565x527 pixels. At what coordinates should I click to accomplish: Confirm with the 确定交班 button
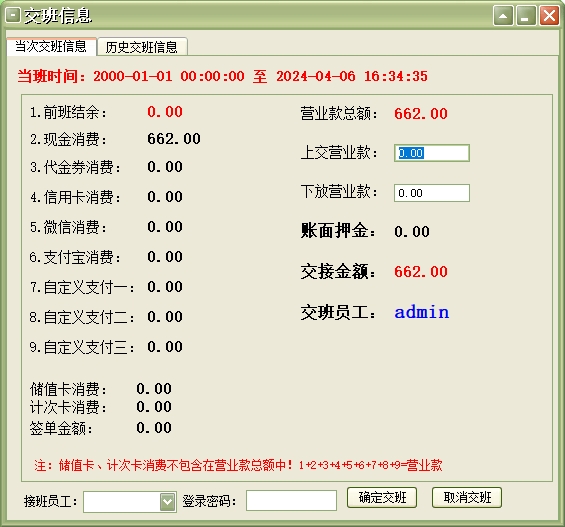click(382, 498)
